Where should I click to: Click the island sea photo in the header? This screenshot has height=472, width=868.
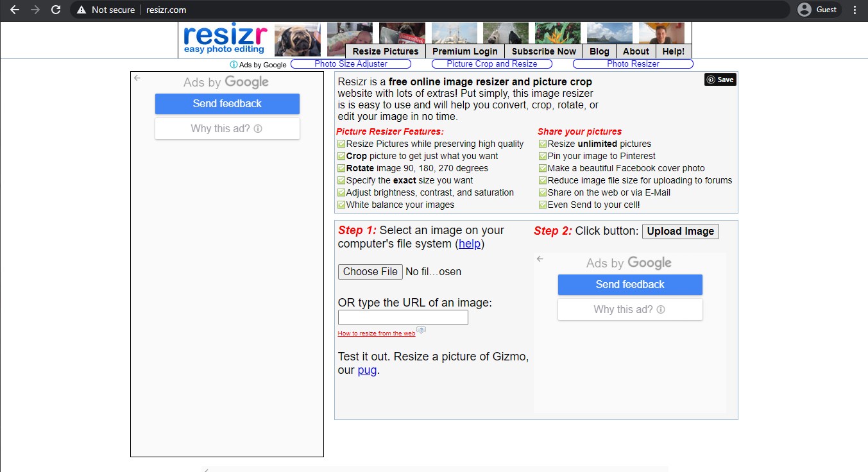pyautogui.click(x=609, y=33)
